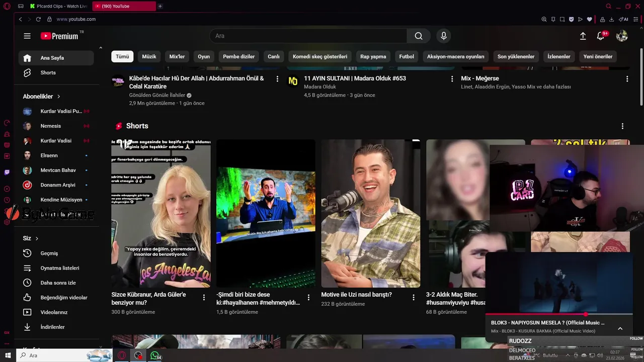
Task: Click the Opera GX logo menu
Action: (x=7, y=6)
